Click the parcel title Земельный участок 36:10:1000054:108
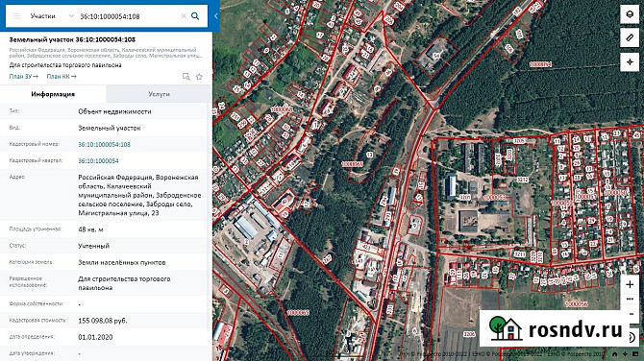Screen dimensions: 644x361 [x=72, y=39]
